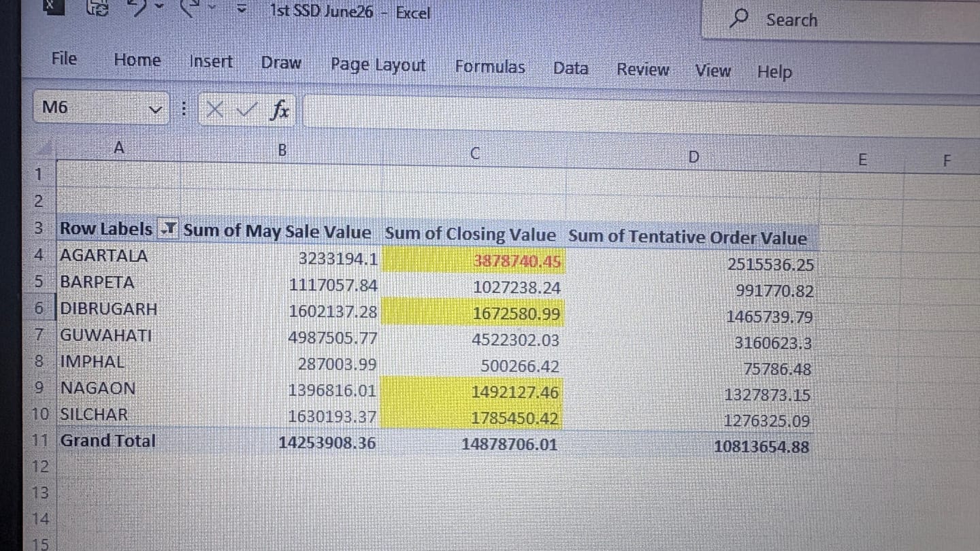This screenshot has height=551, width=980.
Task: Click the tentative order grand total 10813654.88
Action: pos(762,447)
